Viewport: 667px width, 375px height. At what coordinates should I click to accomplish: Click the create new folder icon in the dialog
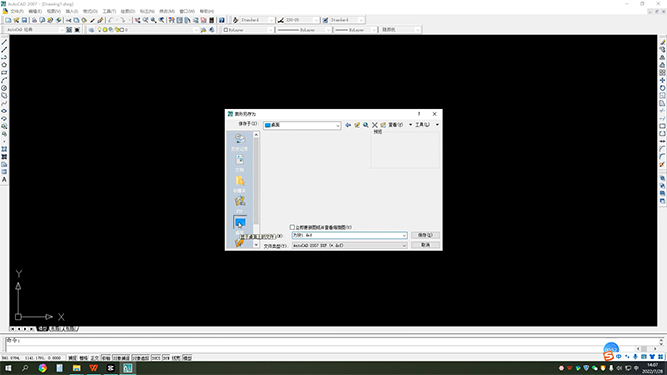(383, 125)
